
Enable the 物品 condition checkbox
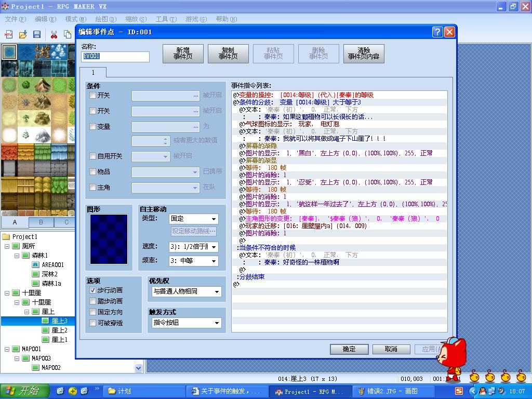coord(92,171)
